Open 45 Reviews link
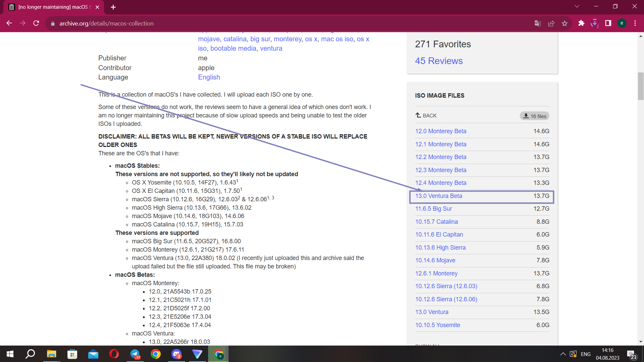This screenshot has height=362, width=644. 439,61
